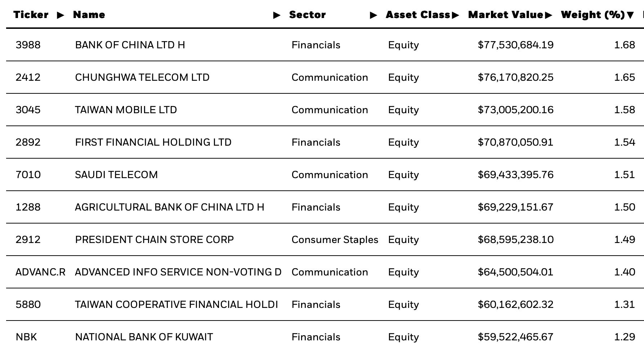This screenshot has width=644, height=349.
Task: Click the Ticker column header
Action: point(31,15)
